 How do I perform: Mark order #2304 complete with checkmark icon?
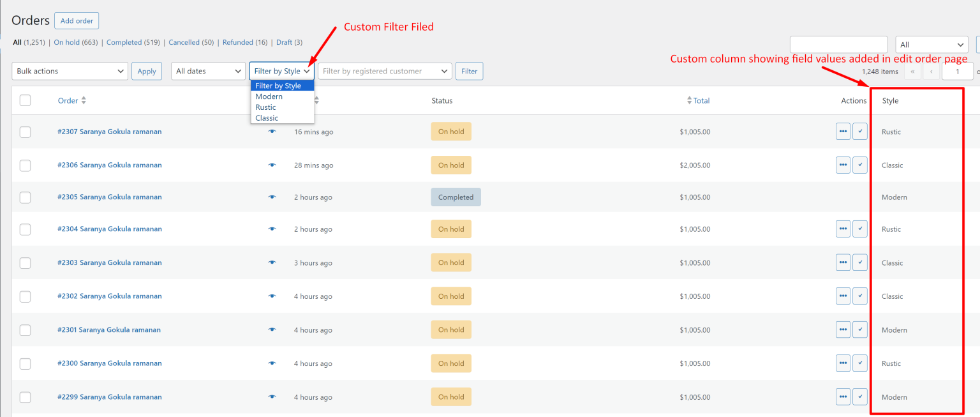point(859,229)
